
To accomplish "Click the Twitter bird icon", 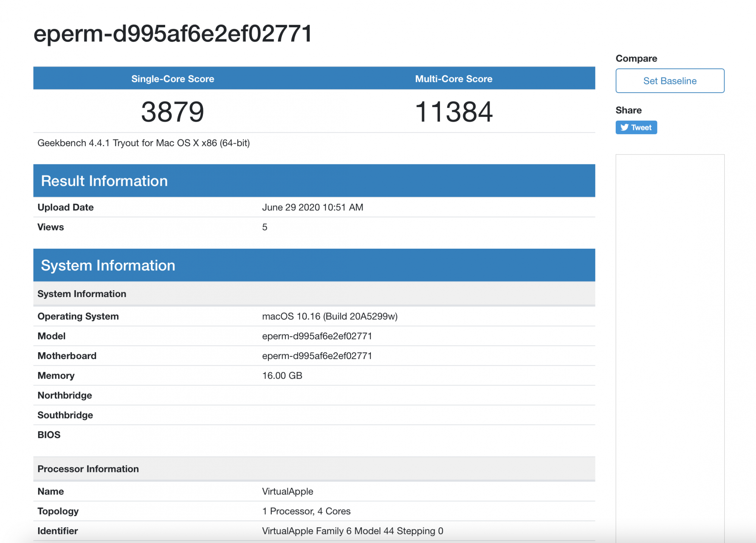I will (x=624, y=127).
